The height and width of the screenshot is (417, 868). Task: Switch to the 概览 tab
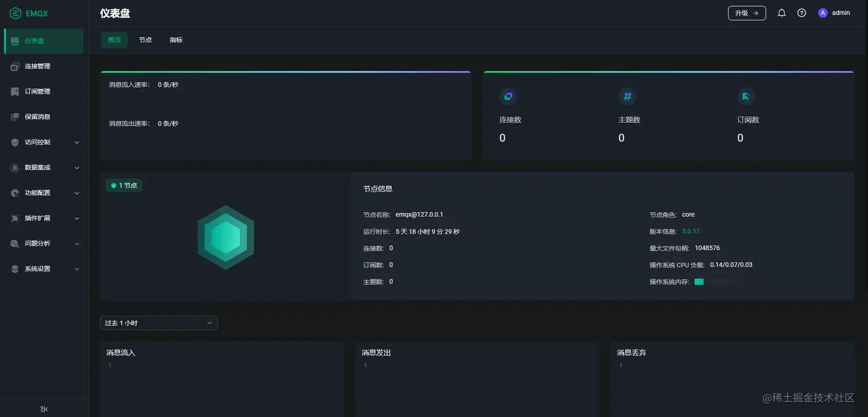pos(114,40)
